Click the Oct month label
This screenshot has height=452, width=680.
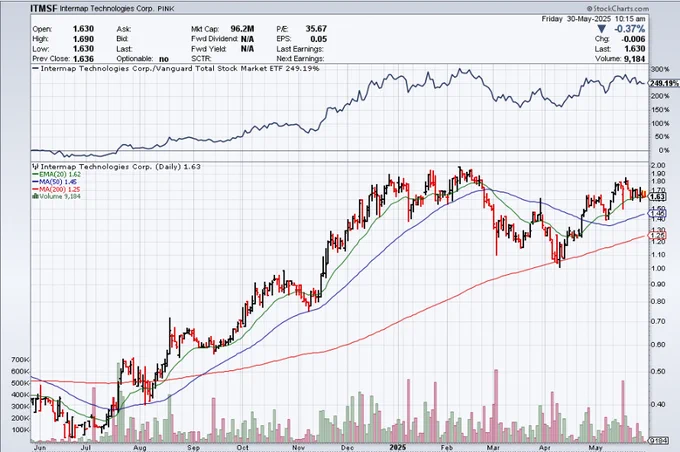pyautogui.click(x=243, y=448)
